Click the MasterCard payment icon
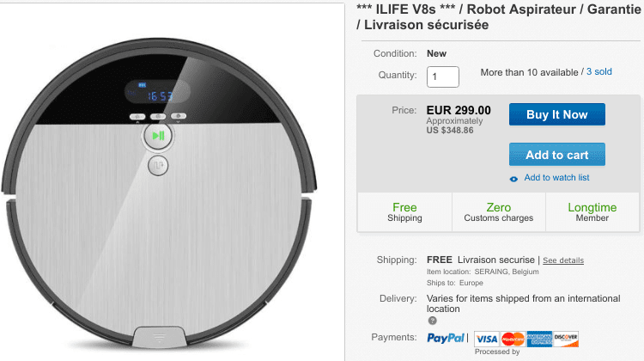 pyautogui.click(x=513, y=339)
